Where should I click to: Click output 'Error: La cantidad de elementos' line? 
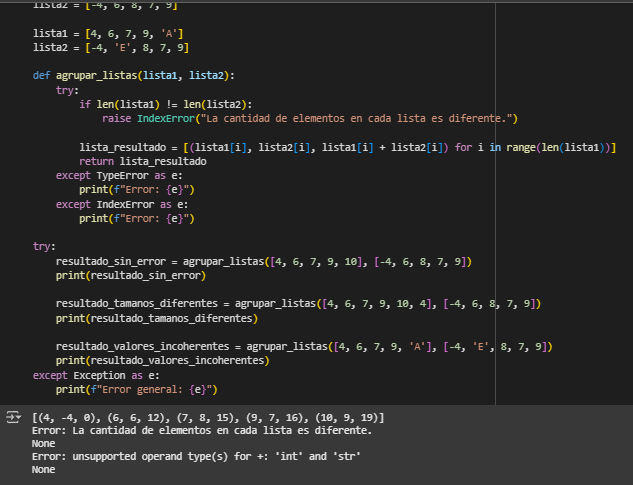point(202,430)
